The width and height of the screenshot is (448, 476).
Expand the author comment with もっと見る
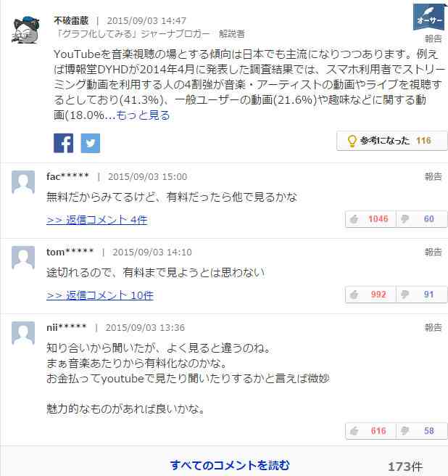coord(143,115)
